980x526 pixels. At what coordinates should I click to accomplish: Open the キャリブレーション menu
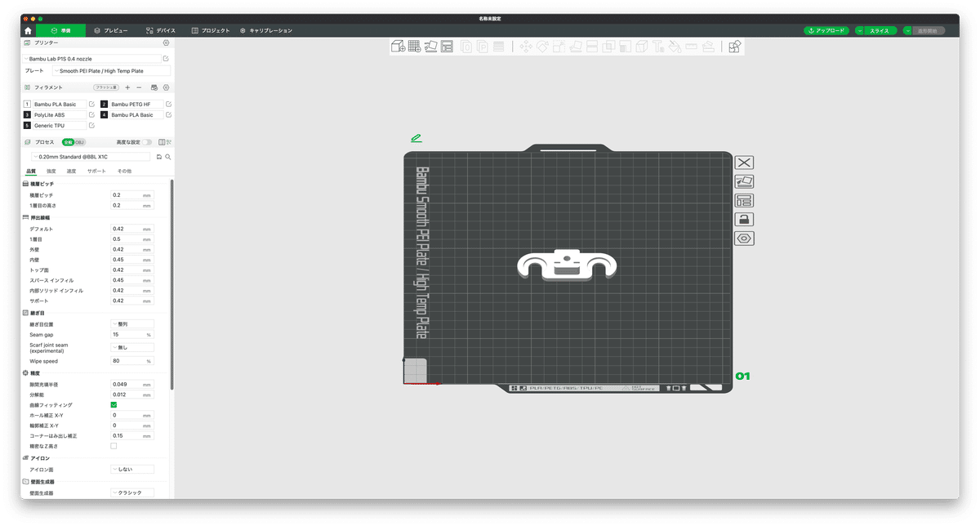pyautogui.click(x=266, y=30)
